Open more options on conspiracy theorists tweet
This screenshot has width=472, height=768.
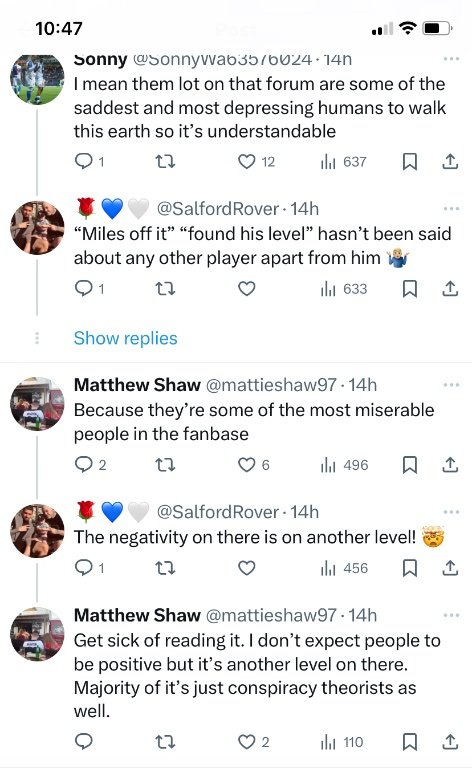tap(451, 615)
